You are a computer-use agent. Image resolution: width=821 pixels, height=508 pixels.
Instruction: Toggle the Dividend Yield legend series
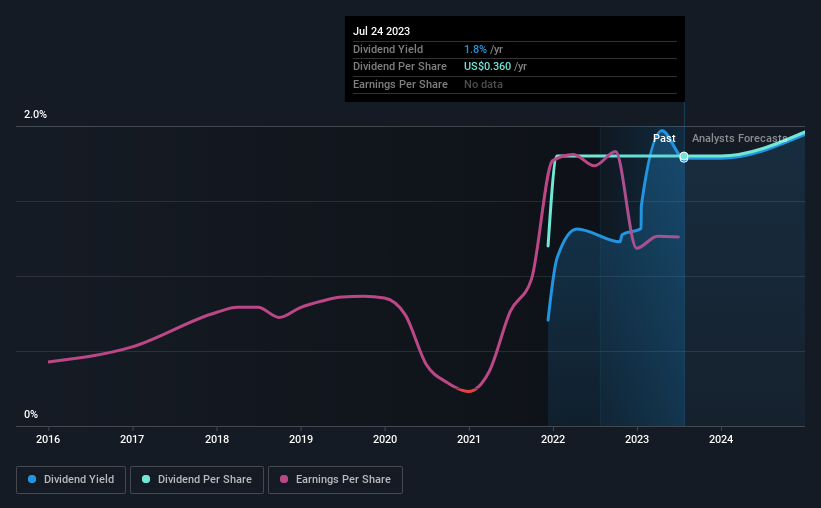(x=71, y=480)
